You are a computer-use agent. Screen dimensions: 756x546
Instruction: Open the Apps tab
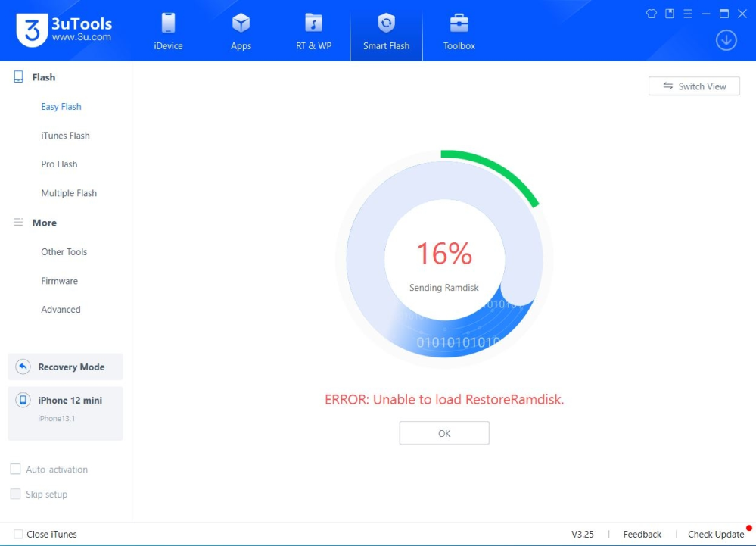(241, 31)
